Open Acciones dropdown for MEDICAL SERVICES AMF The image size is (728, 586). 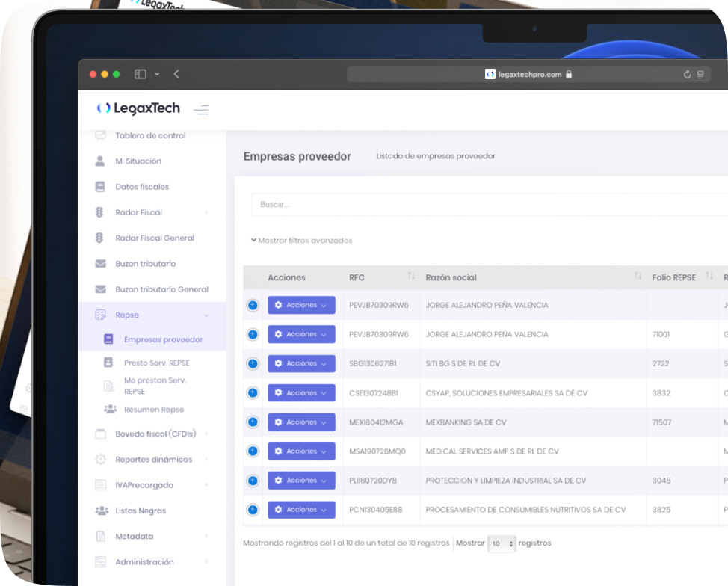pyautogui.click(x=301, y=451)
